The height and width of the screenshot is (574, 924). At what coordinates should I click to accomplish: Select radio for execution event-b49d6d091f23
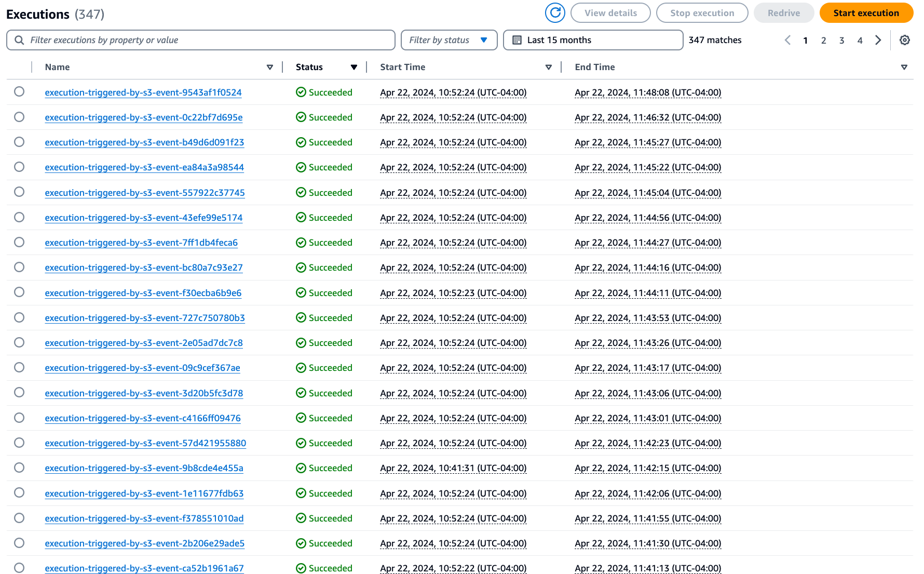[x=19, y=142]
